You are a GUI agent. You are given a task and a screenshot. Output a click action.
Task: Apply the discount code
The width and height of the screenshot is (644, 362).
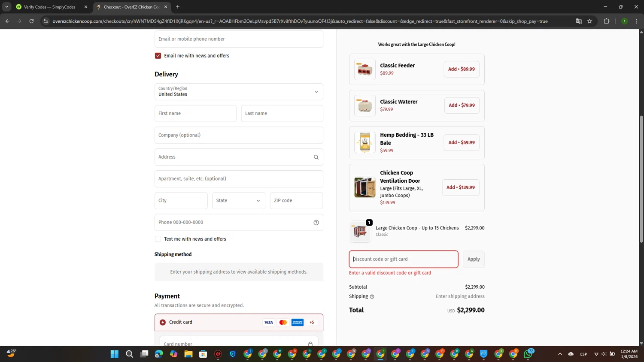tap(474, 259)
